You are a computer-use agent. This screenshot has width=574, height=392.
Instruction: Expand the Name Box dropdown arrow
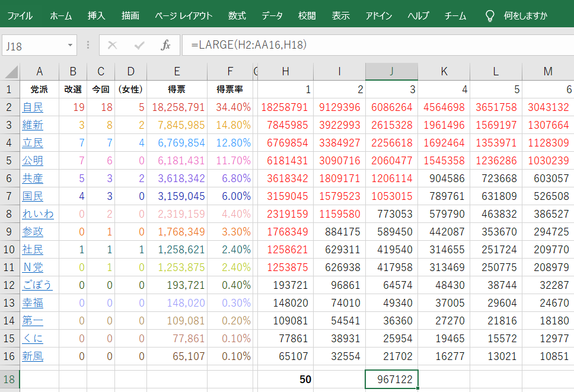[x=71, y=46]
